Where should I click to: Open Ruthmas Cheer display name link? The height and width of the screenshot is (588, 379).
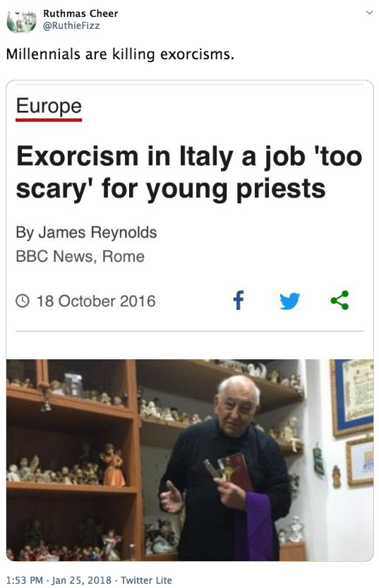[x=80, y=13]
